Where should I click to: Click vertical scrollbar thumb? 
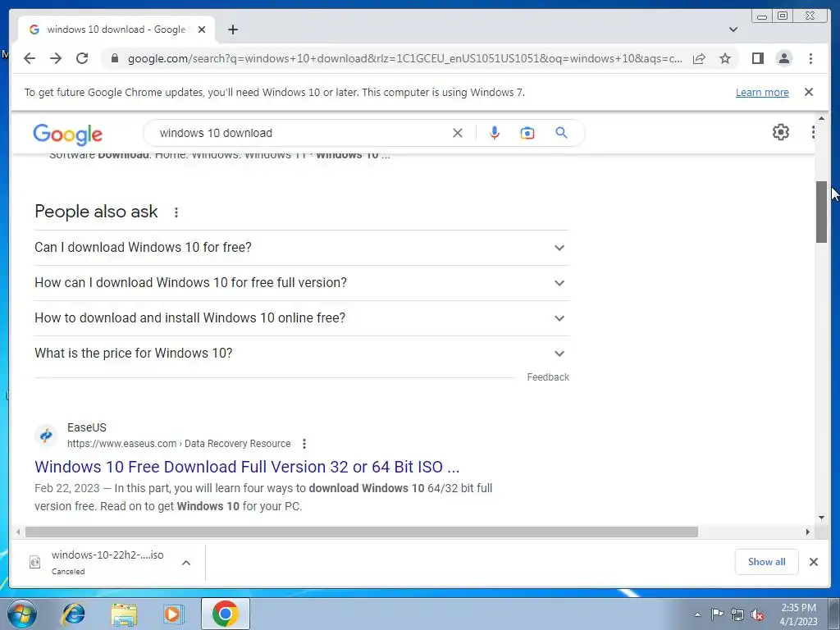(821, 212)
